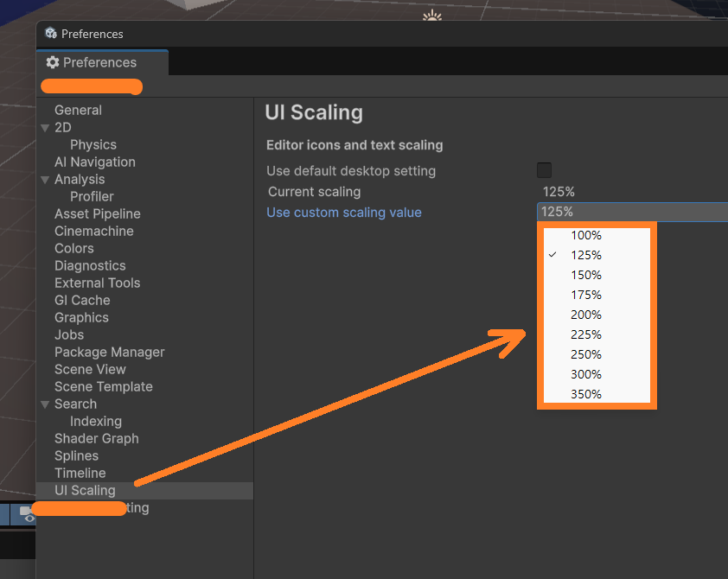728x579 pixels.
Task: Open Indexing under Search
Action: [96, 421]
